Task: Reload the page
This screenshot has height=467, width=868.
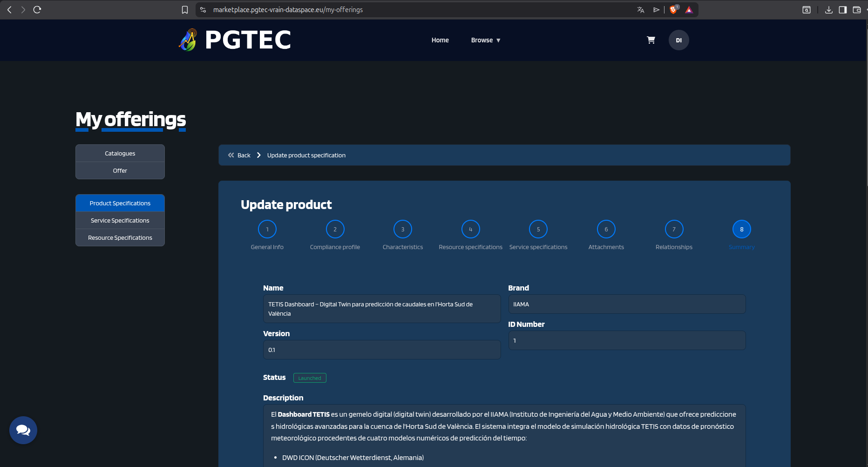Action: tap(37, 10)
